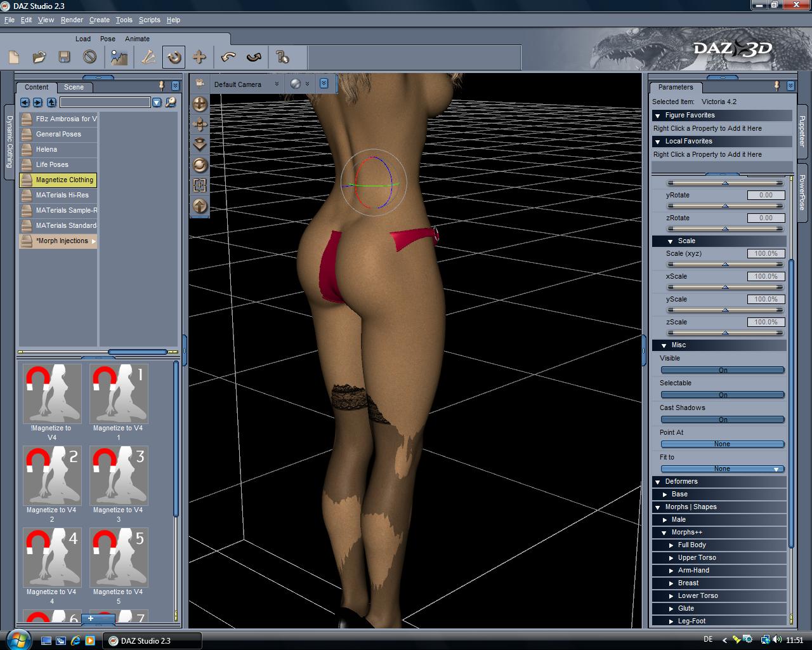
Task: Click the viewport camera icon
Action: [x=200, y=83]
